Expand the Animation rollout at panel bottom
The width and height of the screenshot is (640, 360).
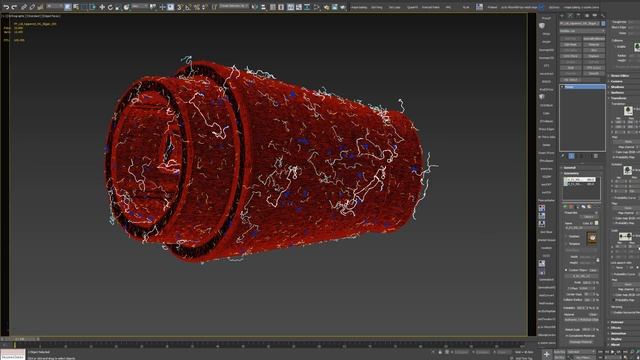[624, 333]
